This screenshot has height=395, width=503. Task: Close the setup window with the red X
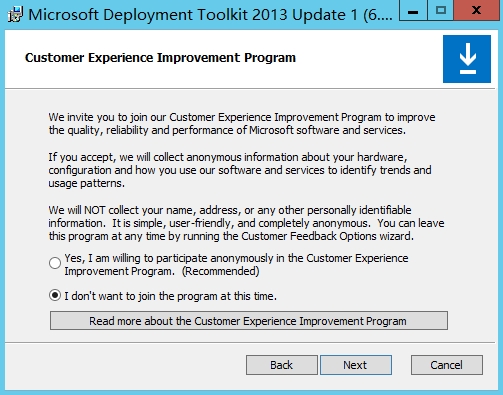coord(477,11)
